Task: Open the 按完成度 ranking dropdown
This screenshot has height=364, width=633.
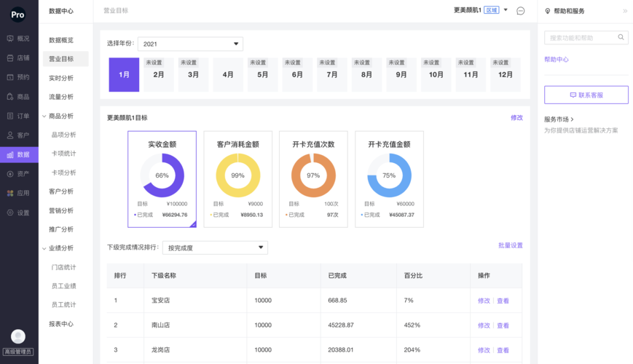Action: click(215, 248)
